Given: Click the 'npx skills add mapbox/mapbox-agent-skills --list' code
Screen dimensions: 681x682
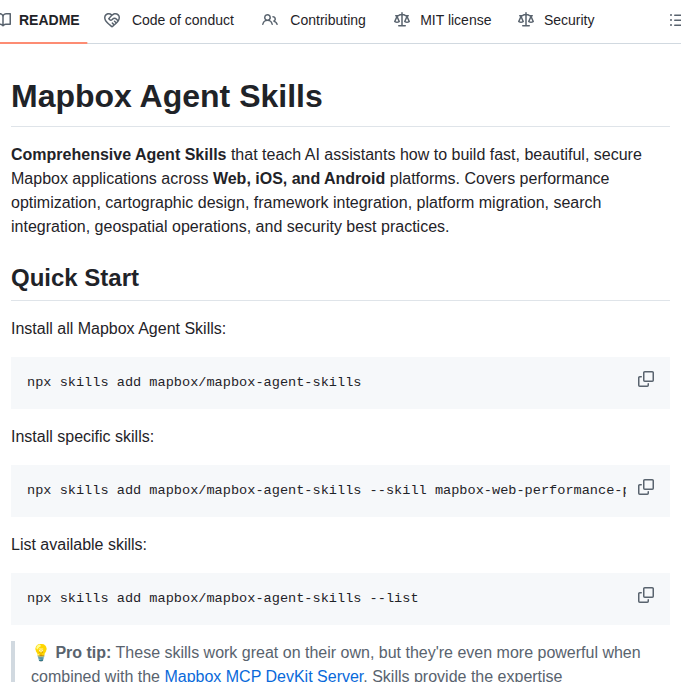Looking at the screenshot, I should pos(223,598).
